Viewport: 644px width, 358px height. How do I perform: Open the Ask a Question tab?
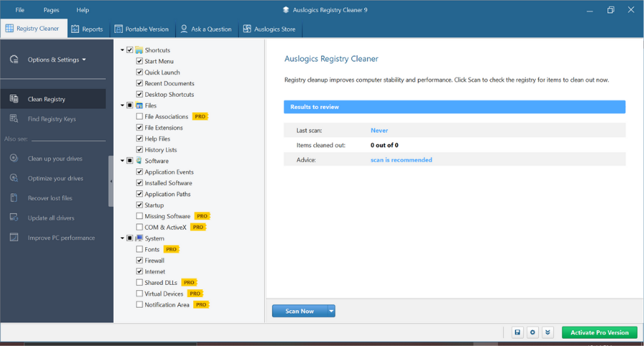pyautogui.click(x=206, y=29)
